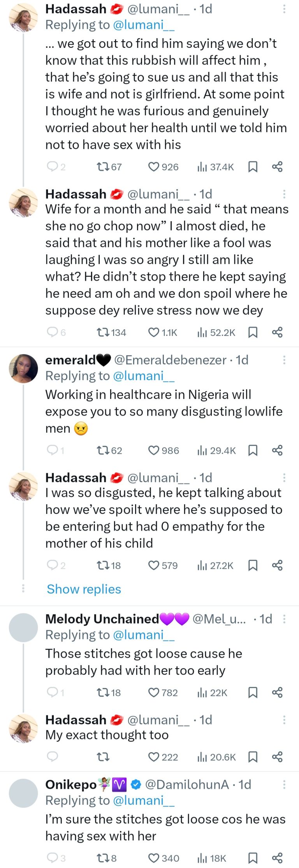Open three-dot menu on Onikepo's tweet
Viewport: 299px width, 868px height.
[284, 784]
